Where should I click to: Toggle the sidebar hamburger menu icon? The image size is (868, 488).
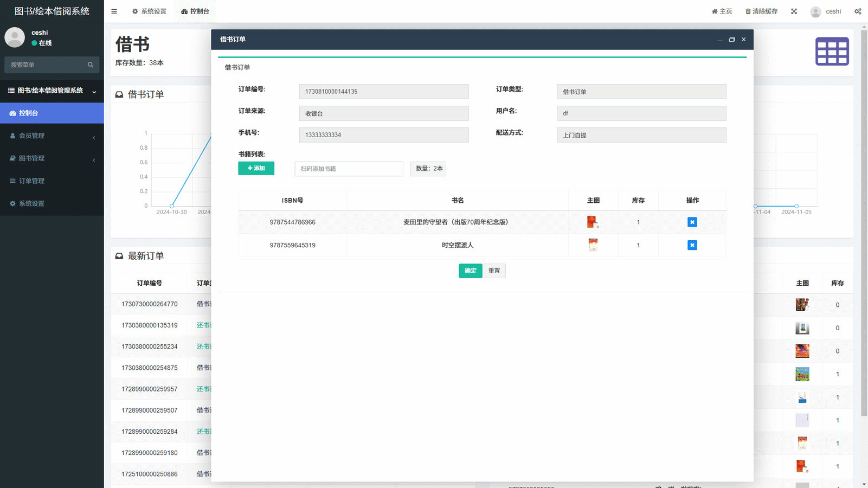point(114,11)
